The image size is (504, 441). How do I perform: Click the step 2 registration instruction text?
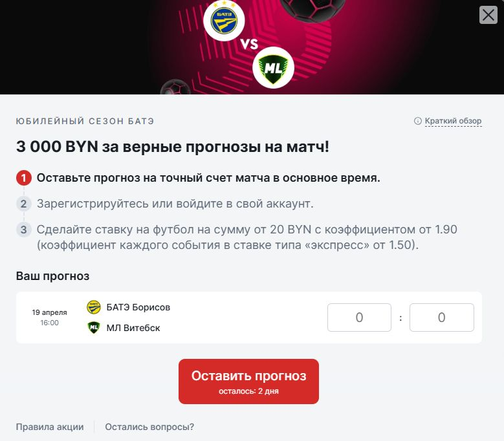(175, 204)
